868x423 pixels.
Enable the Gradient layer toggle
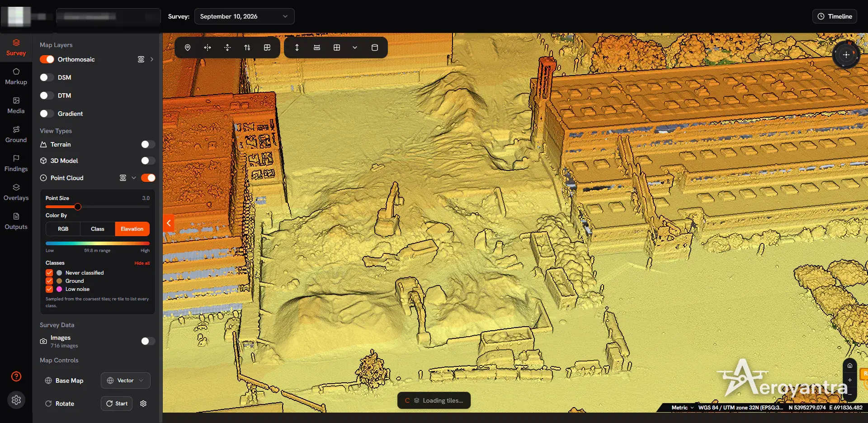coord(47,114)
